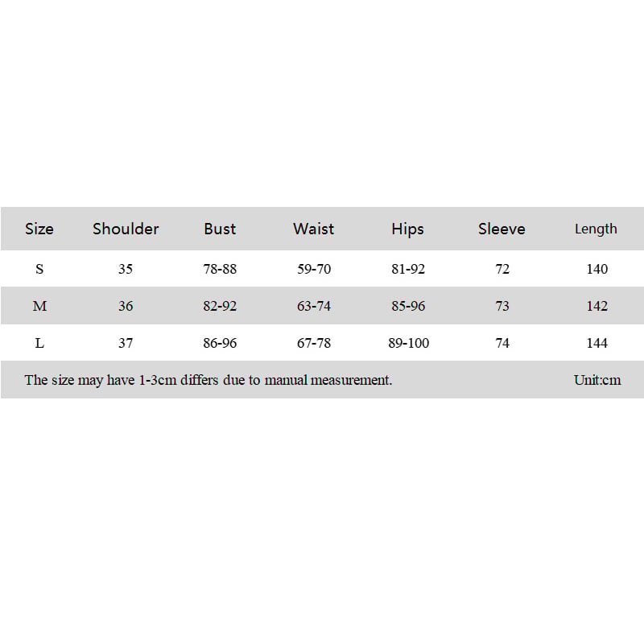
Task: Click waist value 67-78 for size L
Action: [314, 343]
